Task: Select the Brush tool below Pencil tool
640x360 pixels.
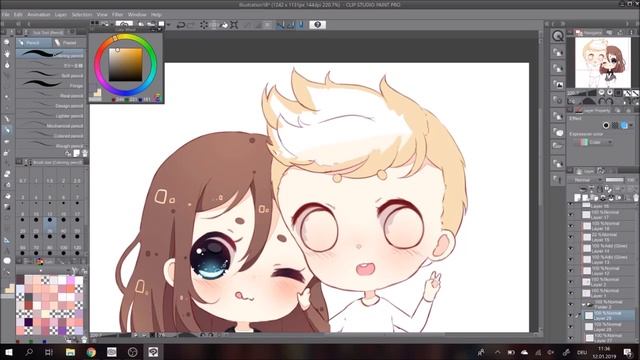Action: (7, 142)
